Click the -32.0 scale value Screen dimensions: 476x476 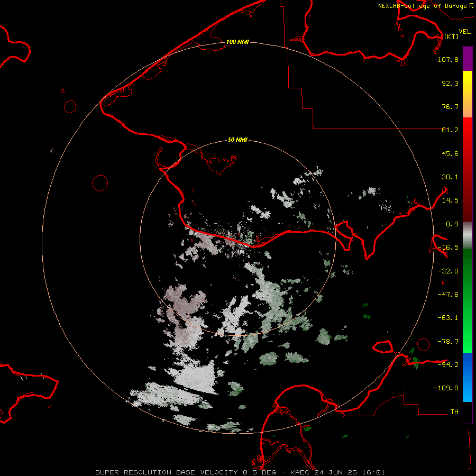click(448, 271)
